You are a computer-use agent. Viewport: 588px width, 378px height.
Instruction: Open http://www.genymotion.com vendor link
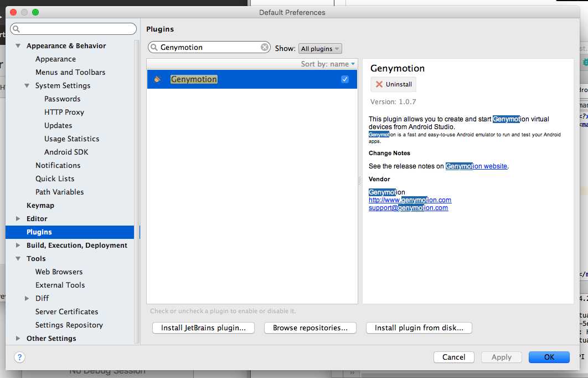pyautogui.click(x=410, y=200)
